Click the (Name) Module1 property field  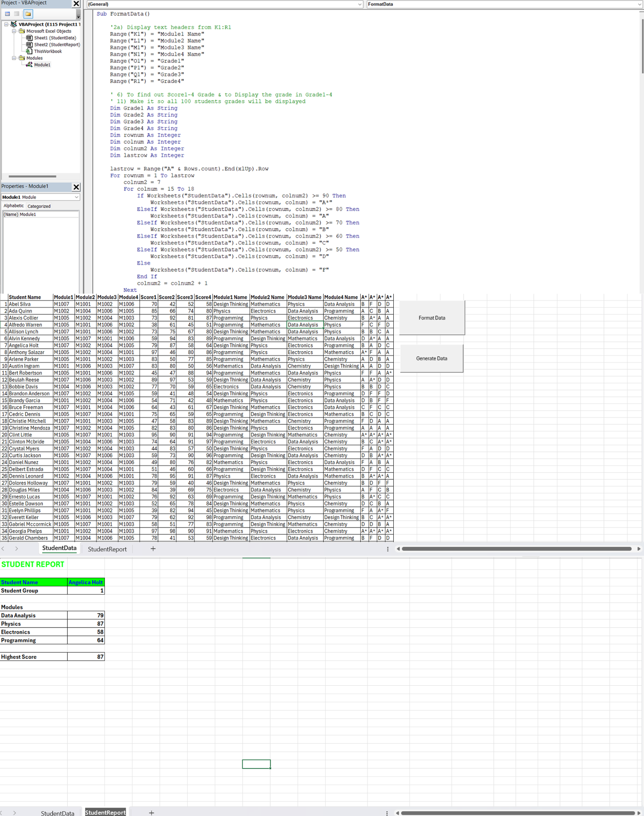point(49,214)
